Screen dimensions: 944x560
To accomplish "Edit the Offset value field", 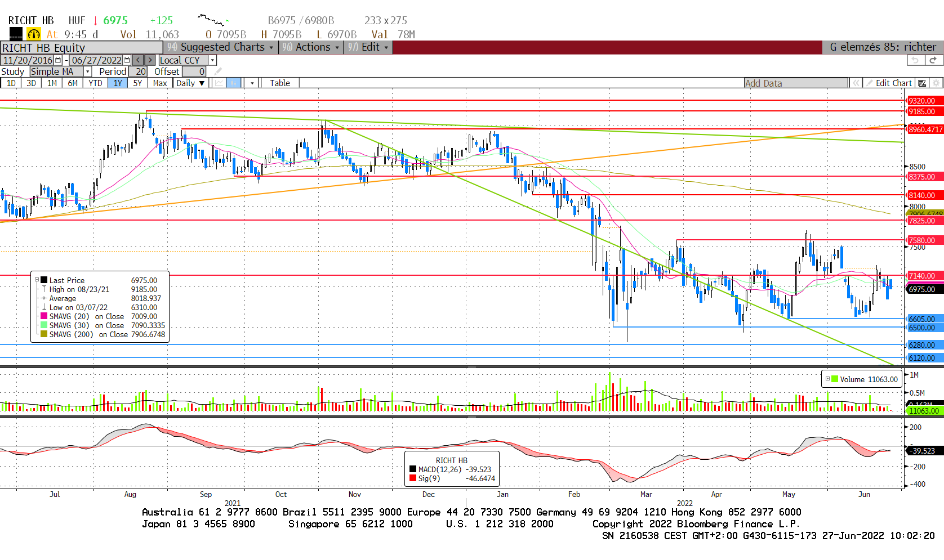I will click(x=194, y=71).
